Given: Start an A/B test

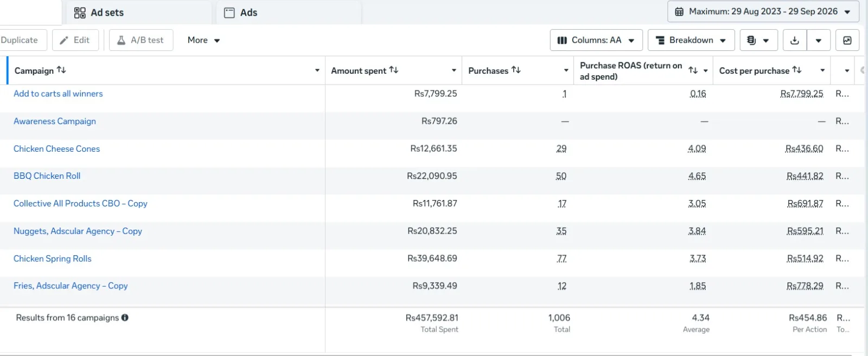Looking at the screenshot, I should 141,40.
